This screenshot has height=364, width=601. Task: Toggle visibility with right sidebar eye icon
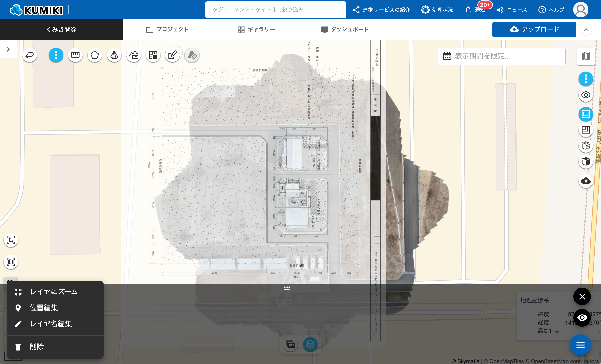pyautogui.click(x=586, y=95)
